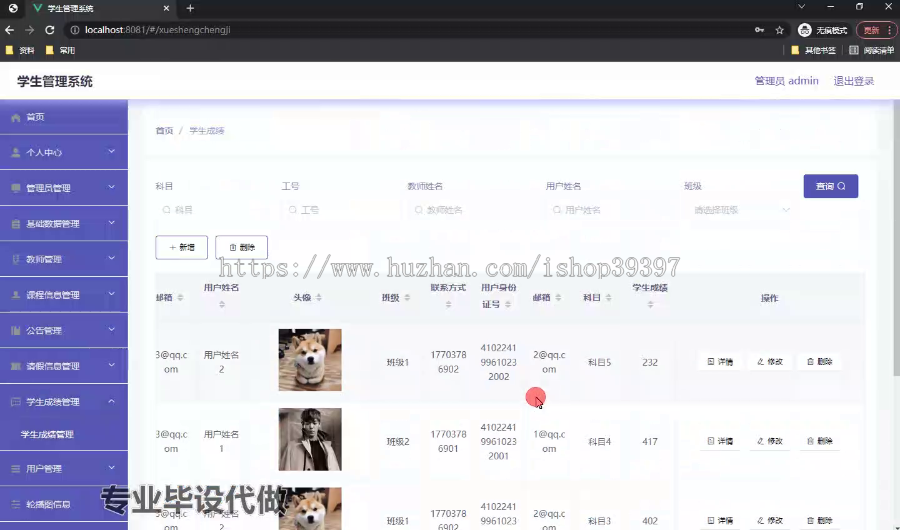This screenshot has height=530, width=900.
Task: Click the 新增 add button
Action: point(181,247)
